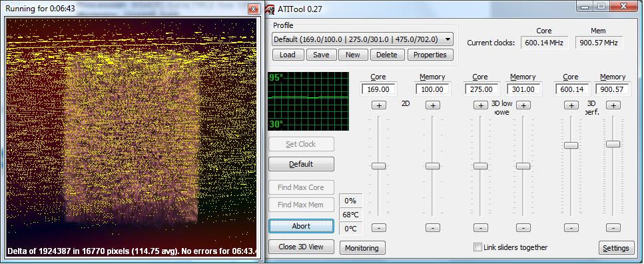This screenshot has width=644, height=264.
Task: Click the Load profile button
Action: tap(288, 55)
